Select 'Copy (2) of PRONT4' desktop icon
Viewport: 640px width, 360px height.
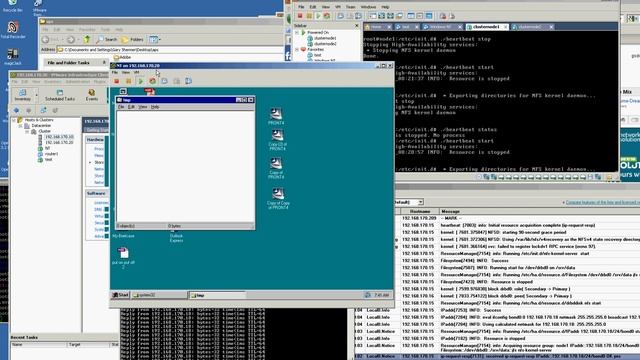pyautogui.click(x=278, y=140)
